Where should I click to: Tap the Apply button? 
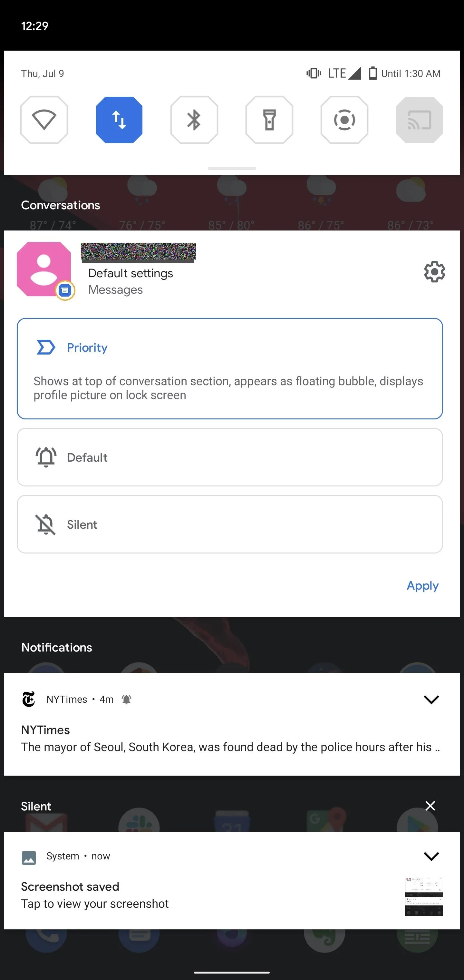click(422, 585)
